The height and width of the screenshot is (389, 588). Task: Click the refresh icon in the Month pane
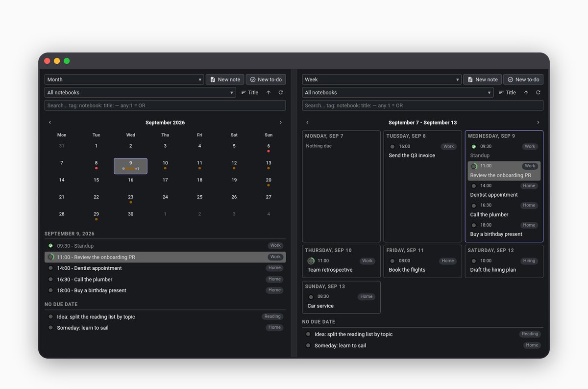pyautogui.click(x=281, y=92)
